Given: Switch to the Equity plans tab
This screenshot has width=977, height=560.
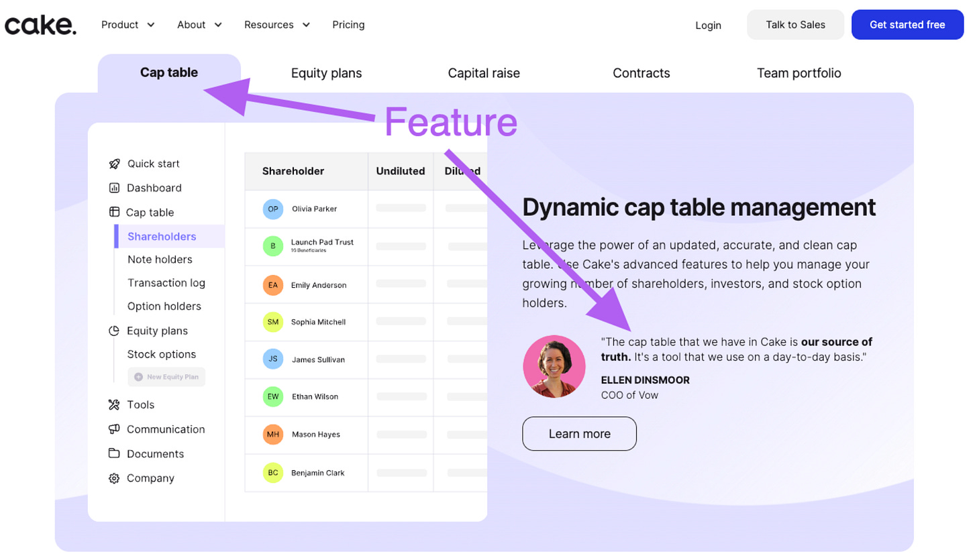Looking at the screenshot, I should pos(326,73).
